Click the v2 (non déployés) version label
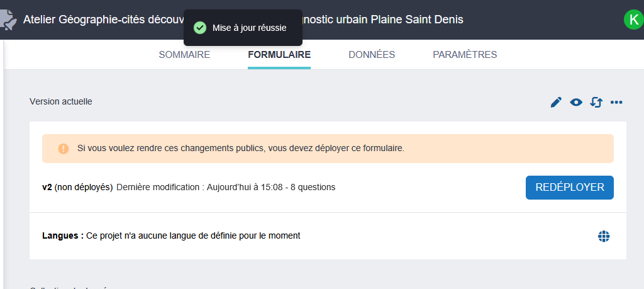 [77, 187]
